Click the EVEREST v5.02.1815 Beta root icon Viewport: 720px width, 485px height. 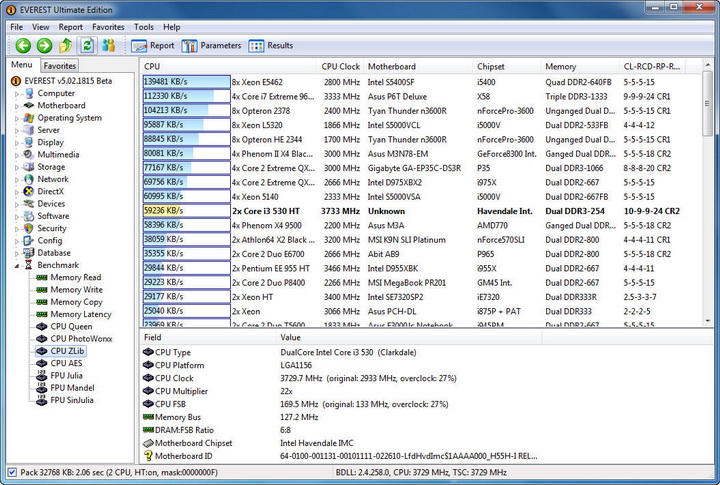16,81
